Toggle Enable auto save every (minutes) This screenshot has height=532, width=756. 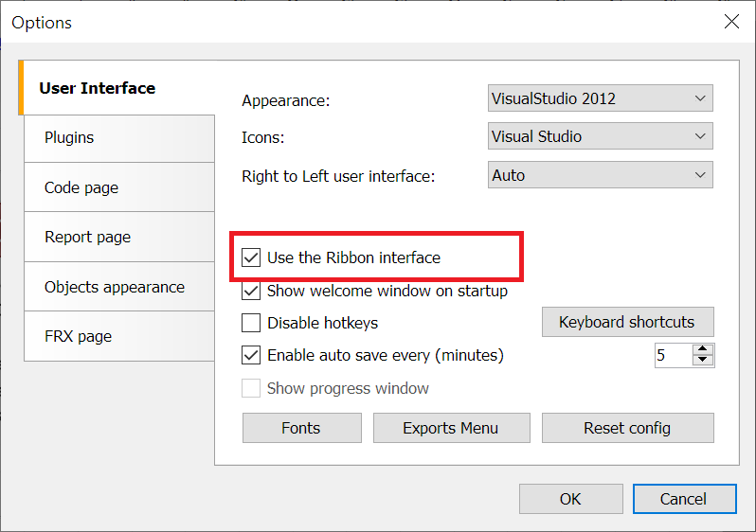coord(251,356)
